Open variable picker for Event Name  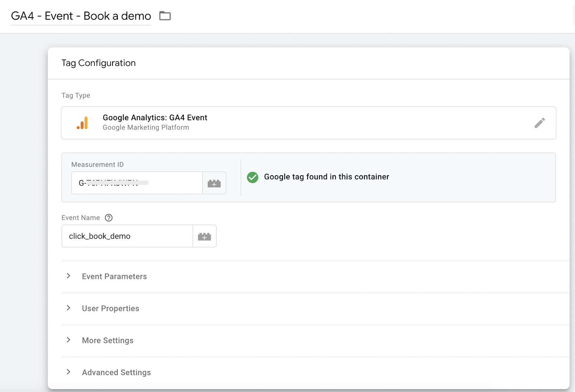204,236
